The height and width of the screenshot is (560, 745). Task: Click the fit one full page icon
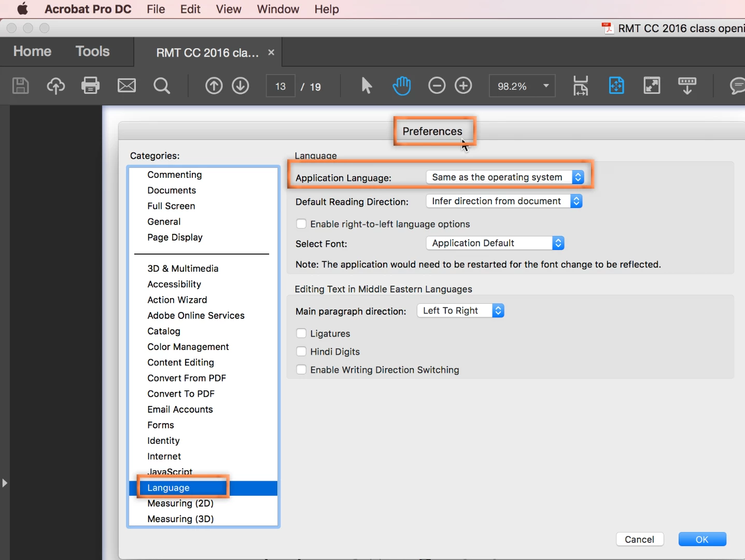[x=616, y=86]
